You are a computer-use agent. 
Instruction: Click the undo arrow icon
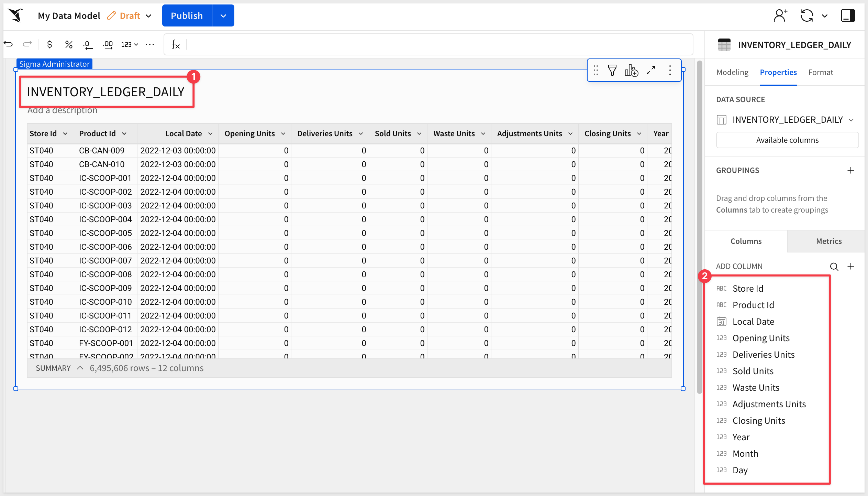(8, 44)
